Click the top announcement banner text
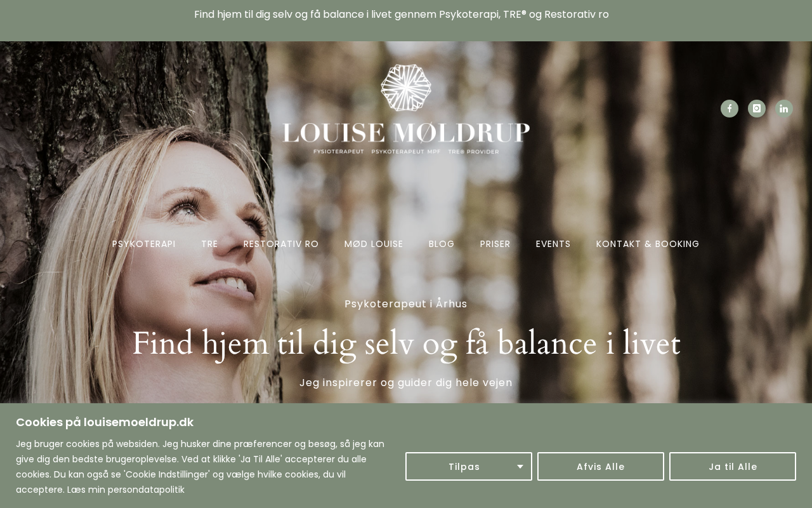Screen dimensions: 812x508 [x=402, y=14]
